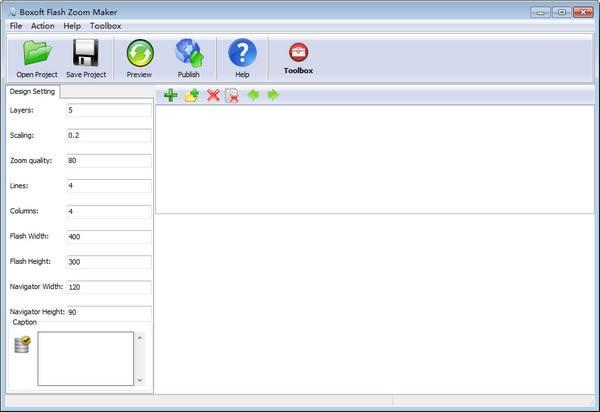Screen dimensions: 600x412
Task: Open Help with the blue question mark
Action: (x=242, y=53)
